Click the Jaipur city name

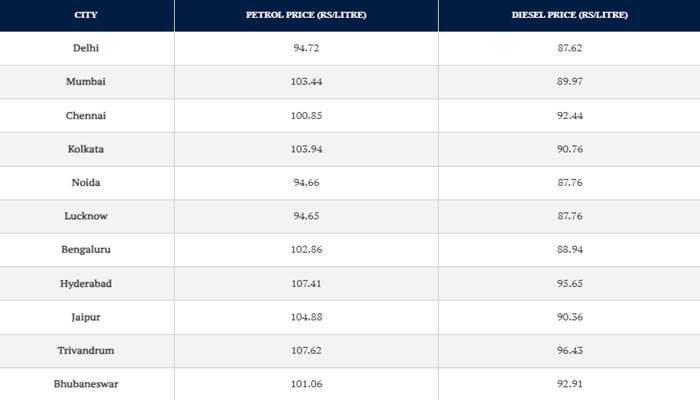(86, 317)
